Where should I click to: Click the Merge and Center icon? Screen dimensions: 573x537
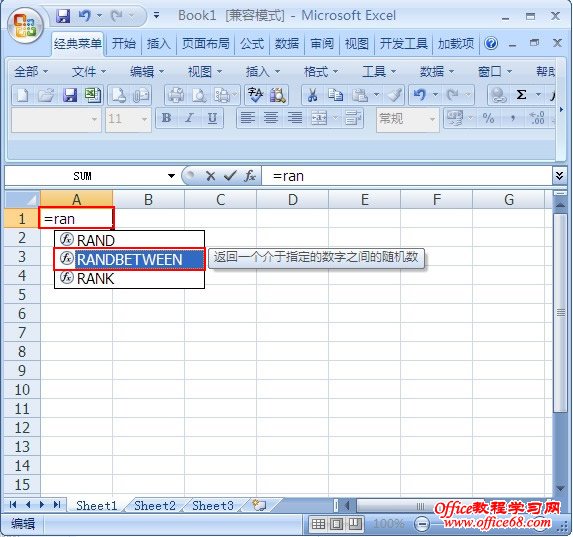[319, 118]
